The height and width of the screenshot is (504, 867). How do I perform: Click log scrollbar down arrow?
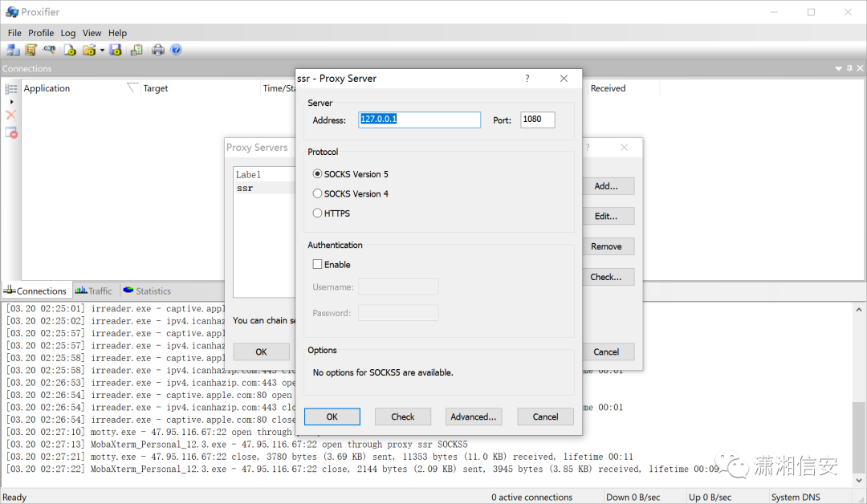tap(859, 480)
